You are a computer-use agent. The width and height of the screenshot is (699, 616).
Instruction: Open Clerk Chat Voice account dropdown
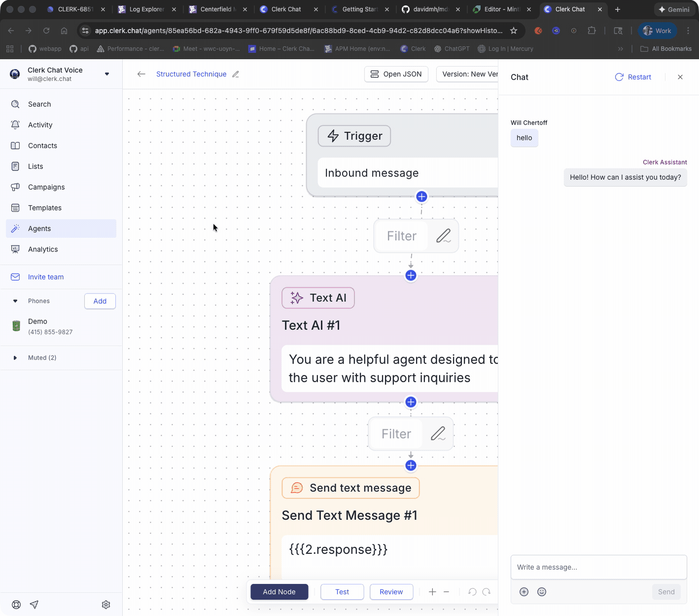[x=107, y=74]
